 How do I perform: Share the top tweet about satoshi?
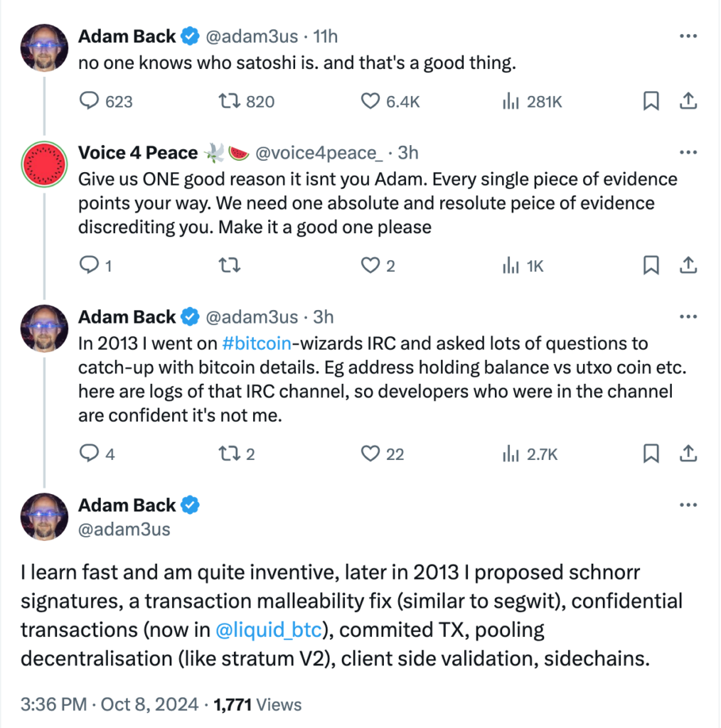click(x=688, y=102)
